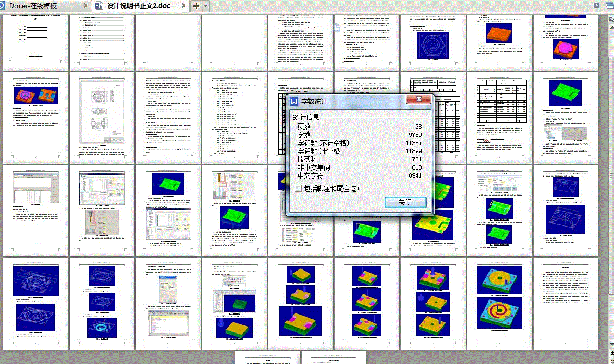The width and height of the screenshot is (614, 364).
Task: Go to previous page with double-arrow button
Action: 612,353
